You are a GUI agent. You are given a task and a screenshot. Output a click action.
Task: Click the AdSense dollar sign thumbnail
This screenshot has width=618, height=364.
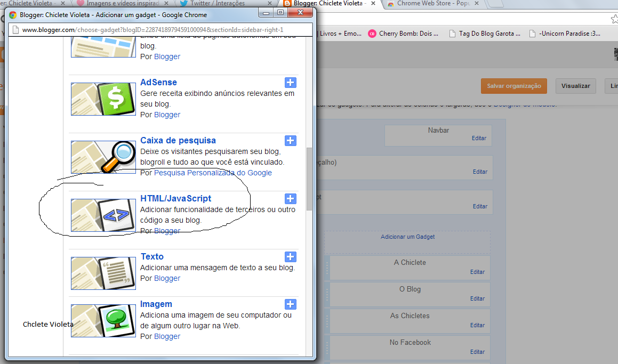pos(103,99)
